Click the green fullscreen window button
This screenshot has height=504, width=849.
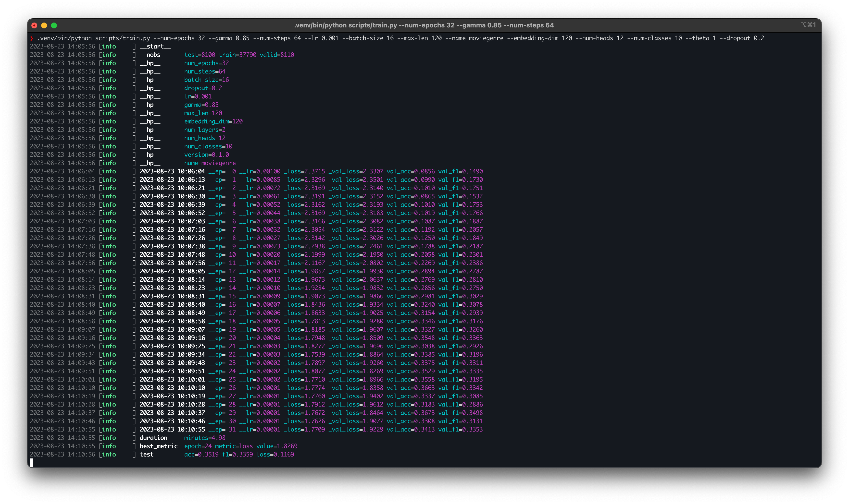point(54,25)
